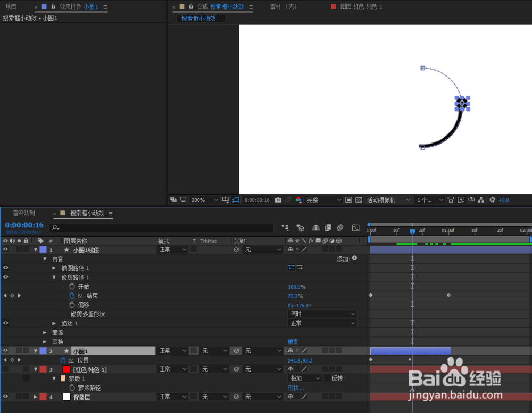This screenshot has width=532, height=413.
Task: Click the parent pick whip for 小圆1线段
Action: point(237,250)
